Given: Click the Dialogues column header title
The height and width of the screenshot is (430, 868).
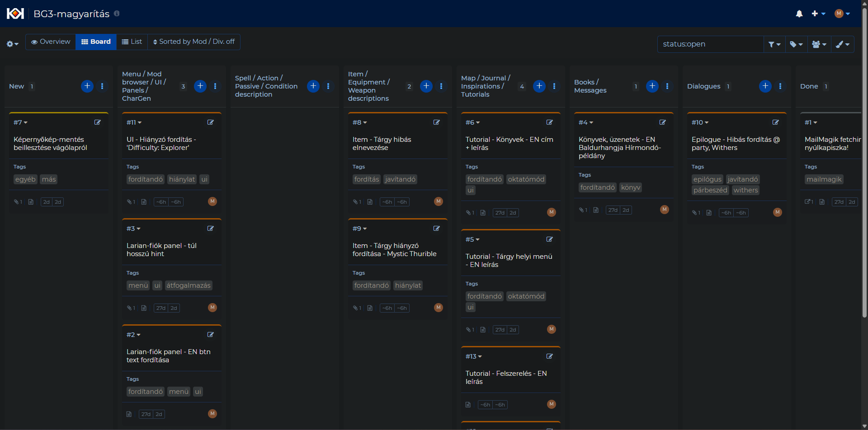Looking at the screenshot, I should [x=704, y=86].
